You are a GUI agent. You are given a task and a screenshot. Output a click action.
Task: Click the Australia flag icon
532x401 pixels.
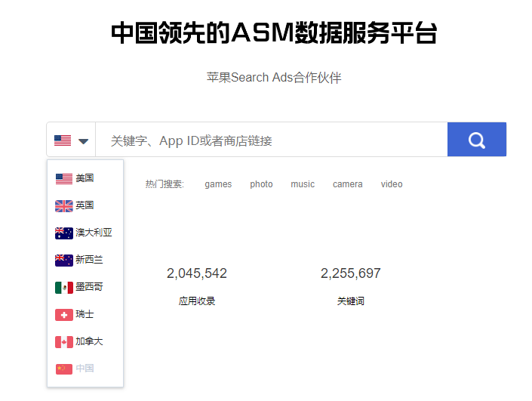click(x=64, y=233)
